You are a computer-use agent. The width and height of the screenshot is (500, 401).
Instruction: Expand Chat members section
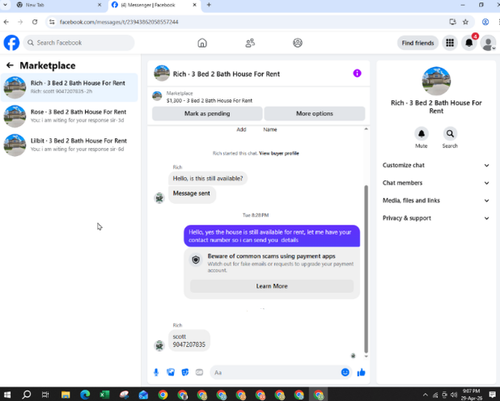tap(436, 183)
